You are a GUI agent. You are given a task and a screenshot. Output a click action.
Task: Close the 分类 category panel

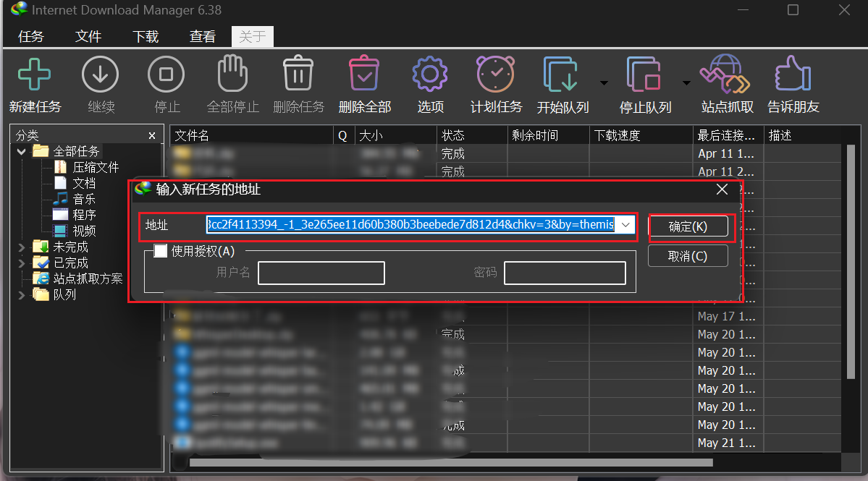(152, 135)
